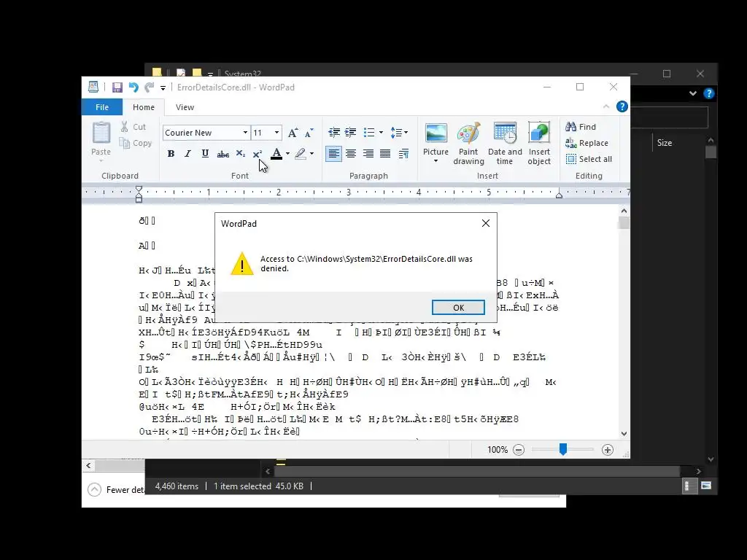Viewport: 747px width, 560px height.
Task: Open the Customize Quick Access Toolbar dropdown
Action: coord(163,87)
